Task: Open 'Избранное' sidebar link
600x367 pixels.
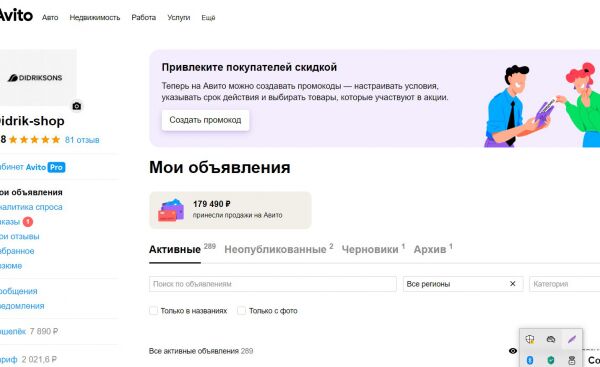Action: click(x=17, y=251)
